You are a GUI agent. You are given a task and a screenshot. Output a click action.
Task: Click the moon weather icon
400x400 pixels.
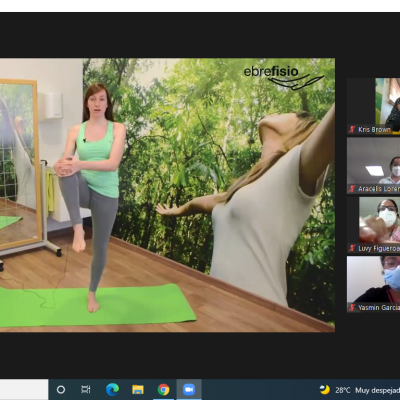point(325,389)
